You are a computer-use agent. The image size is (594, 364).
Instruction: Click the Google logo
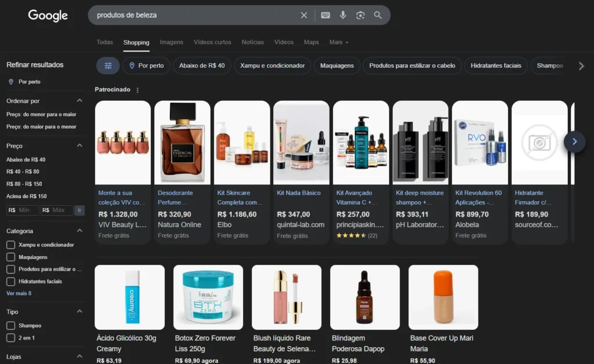pos(48,16)
